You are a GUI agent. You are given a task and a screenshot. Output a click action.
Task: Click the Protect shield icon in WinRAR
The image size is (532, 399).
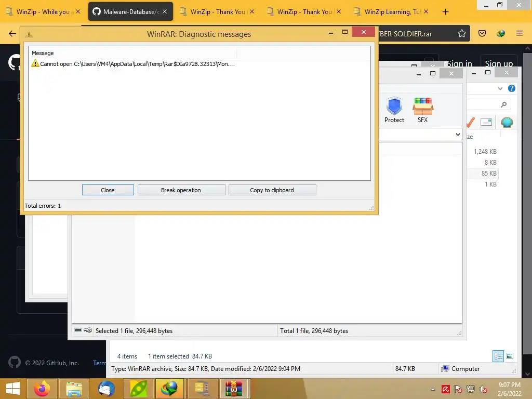[x=394, y=106]
